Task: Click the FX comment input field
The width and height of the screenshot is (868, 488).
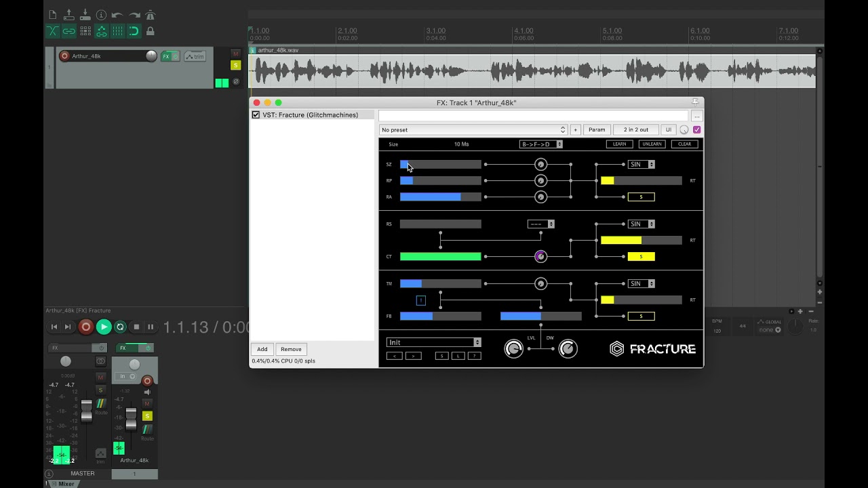Action: click(534, 116)
